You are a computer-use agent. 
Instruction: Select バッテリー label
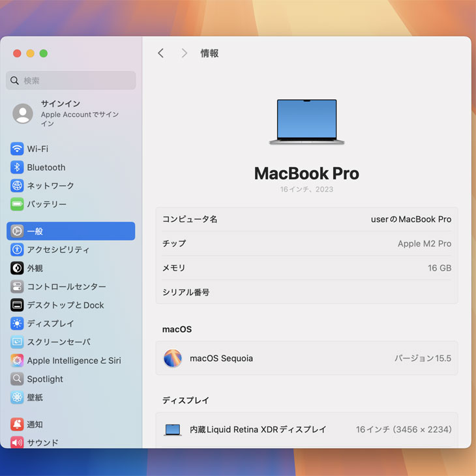point(47,204)
